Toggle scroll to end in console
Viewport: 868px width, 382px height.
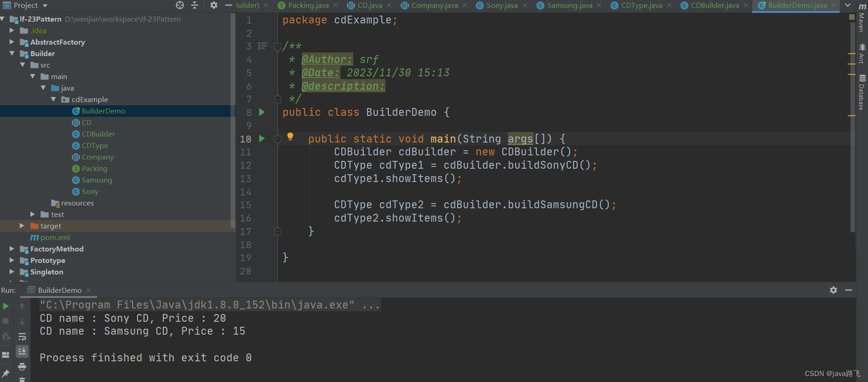click(x=22, y=352)
